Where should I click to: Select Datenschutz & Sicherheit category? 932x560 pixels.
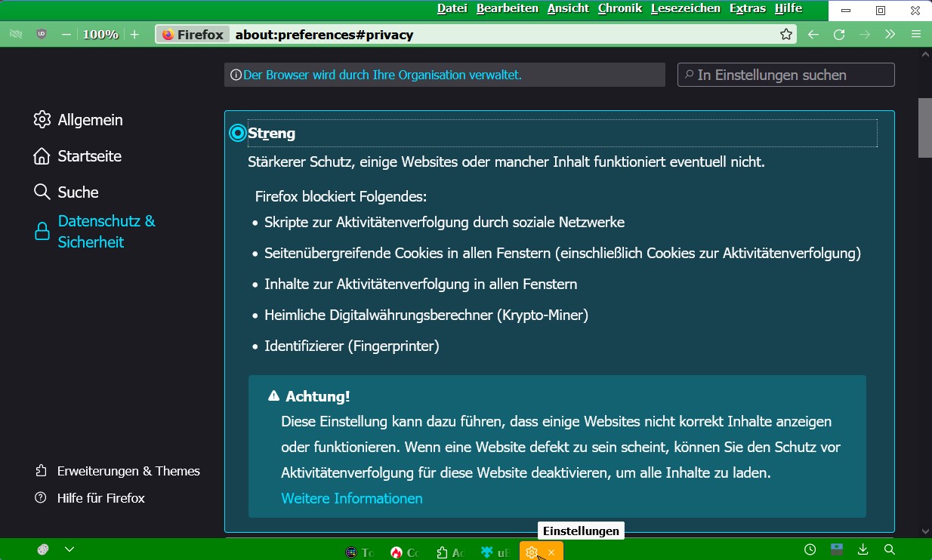94,232
